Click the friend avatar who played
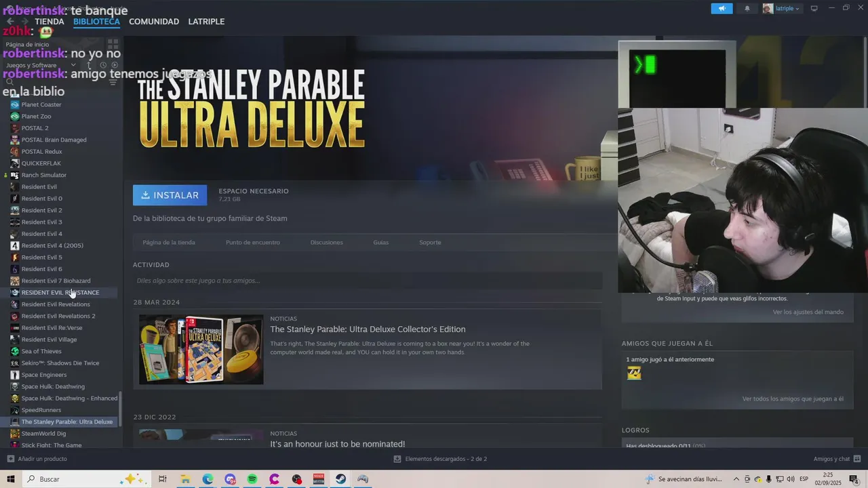868x488 pixels. pyautogui.click(x=634, y=373)
